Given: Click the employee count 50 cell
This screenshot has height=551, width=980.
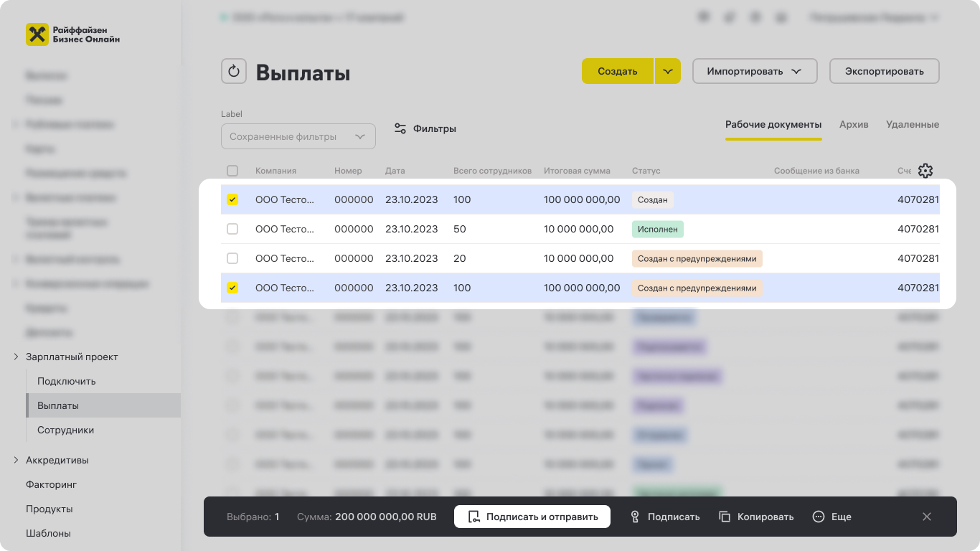Looking at the screenshot, I should click(x=460, y=229).
